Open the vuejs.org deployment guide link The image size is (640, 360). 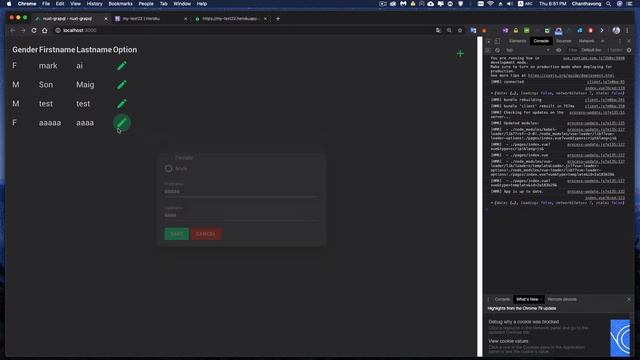click(571, 76)
